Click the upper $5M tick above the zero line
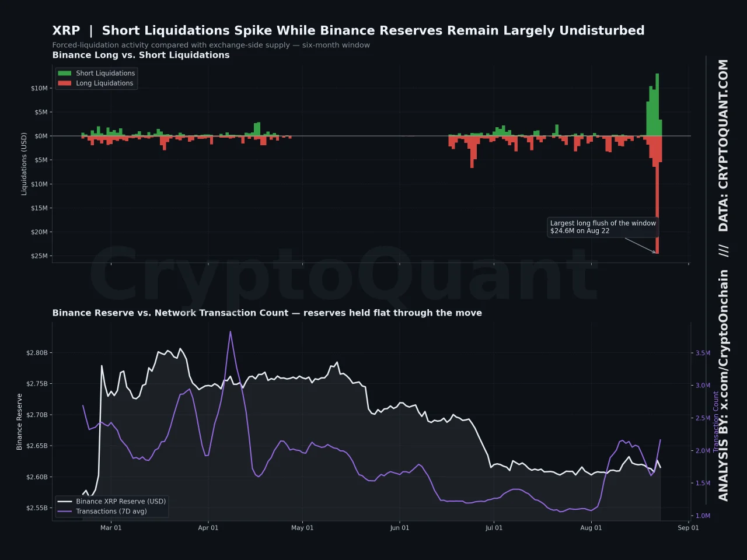The image size is (747, 560). 41,112
